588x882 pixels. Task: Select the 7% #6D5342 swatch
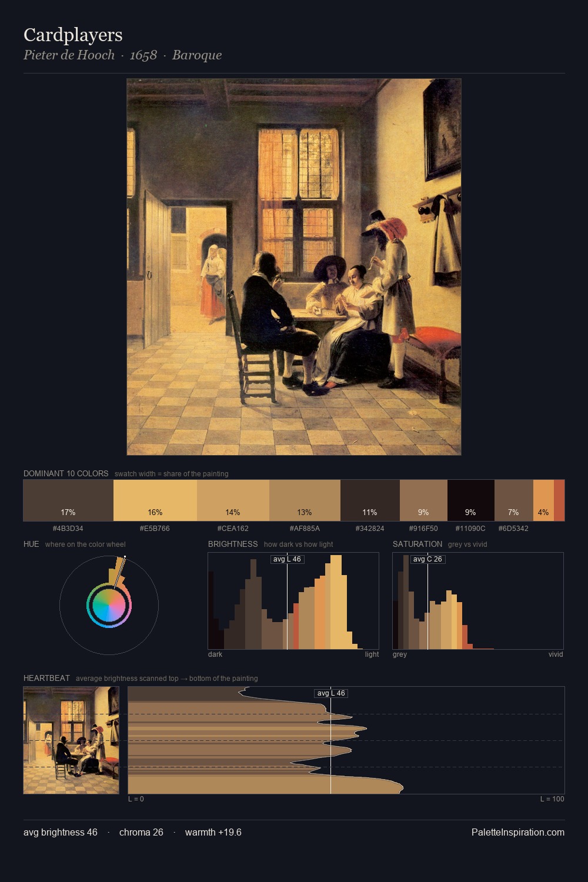(x=513, y=500)
